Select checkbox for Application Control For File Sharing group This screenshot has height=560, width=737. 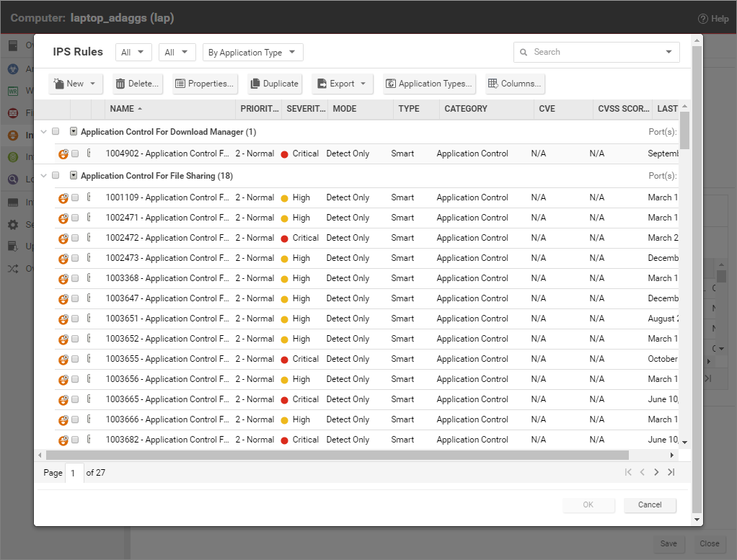tap(56, 175)
